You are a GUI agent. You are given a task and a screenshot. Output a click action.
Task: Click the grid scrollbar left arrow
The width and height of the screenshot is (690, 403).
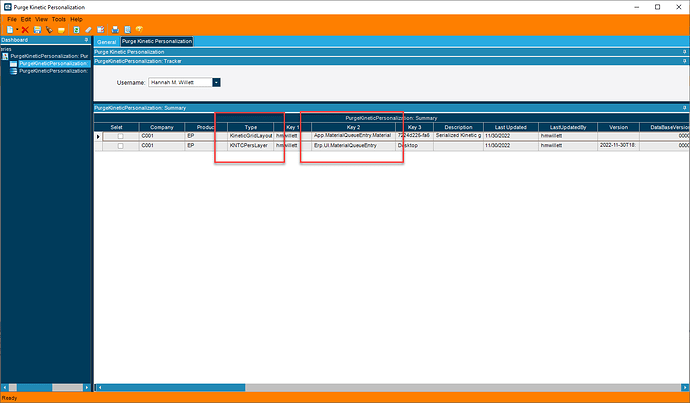click(100, 388)
